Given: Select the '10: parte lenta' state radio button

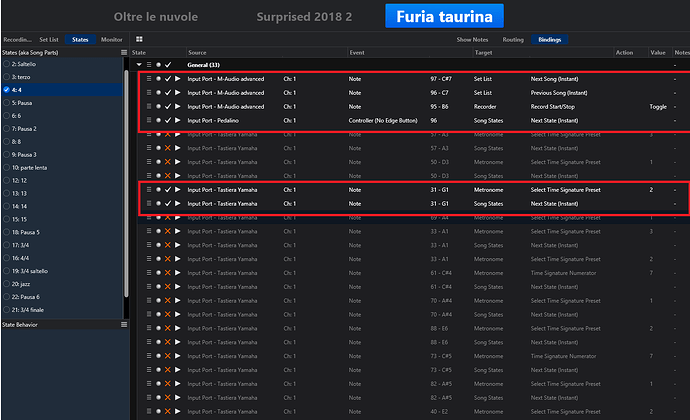Looking at the screenshot, I should (7, 167).
